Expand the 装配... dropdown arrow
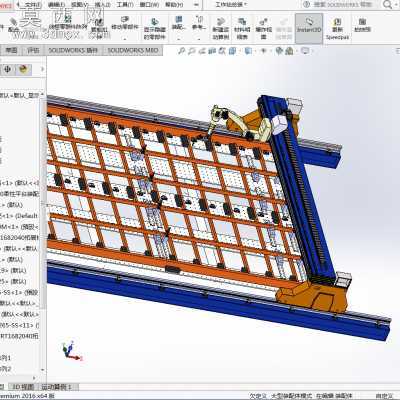The height and width of the screenshot is (400, 400). point(179,39)
